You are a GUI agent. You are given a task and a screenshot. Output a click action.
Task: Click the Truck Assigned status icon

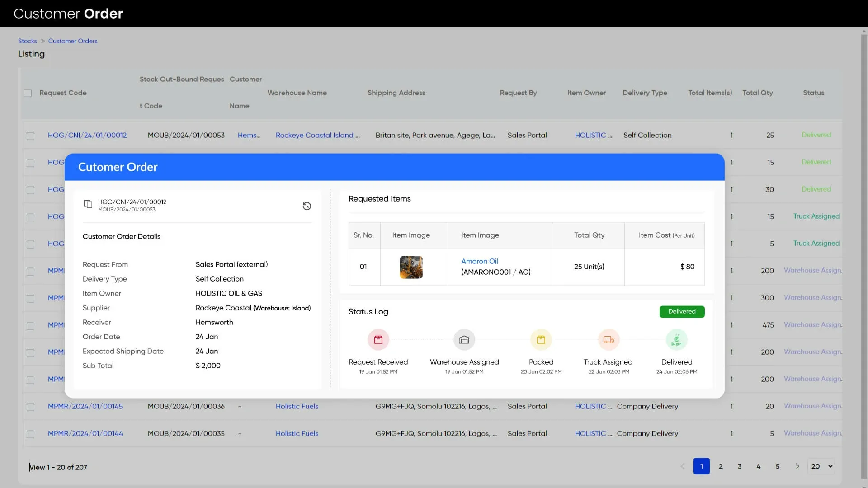pyautogui.click(x=609, y=340)
